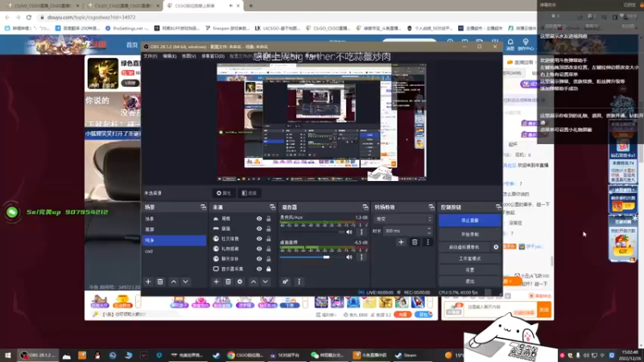
Task: Hide the 显示器采集 source with its eye icon
Action: tap(259, 269)
